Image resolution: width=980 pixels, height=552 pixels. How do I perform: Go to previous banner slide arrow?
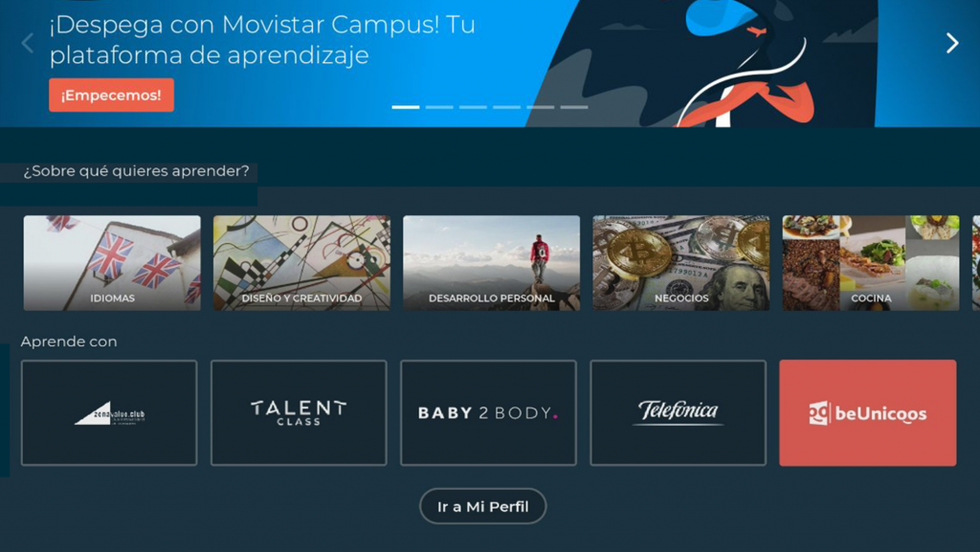[x=28, y=43]
